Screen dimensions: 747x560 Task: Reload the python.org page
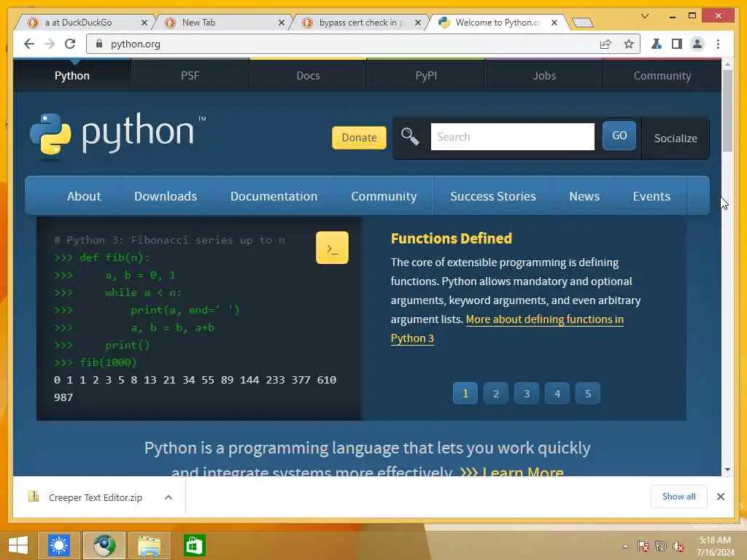coord(70,44)
